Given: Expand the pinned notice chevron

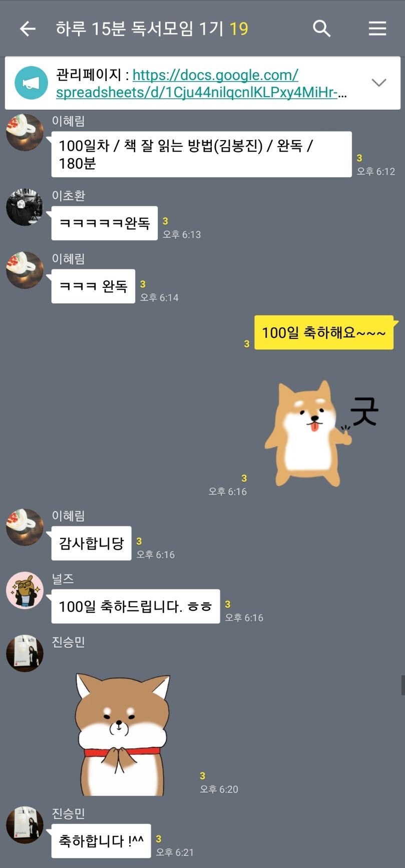Looking at the screenshot, I should tap(379, 83).
